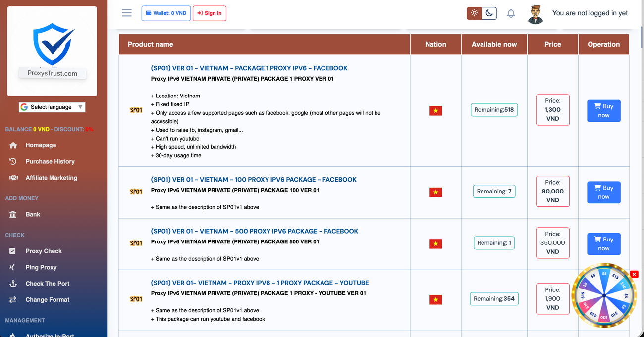Click the notification bell icon
Viewport: 644px width, 337px height.
click(511, 13)
